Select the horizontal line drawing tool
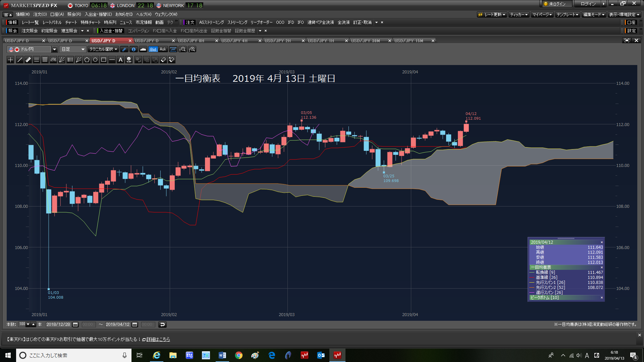Viewport: 644px width, 362px height. [112, 60]
